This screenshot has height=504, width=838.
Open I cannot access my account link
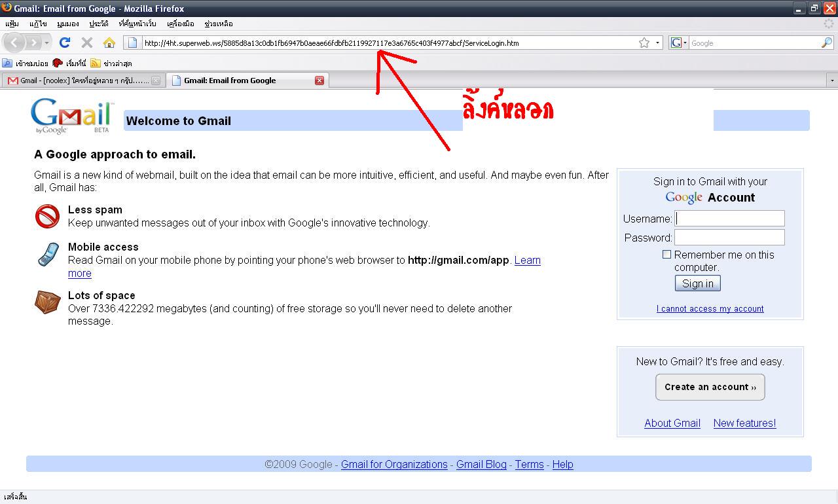click(x=710, y=309)
